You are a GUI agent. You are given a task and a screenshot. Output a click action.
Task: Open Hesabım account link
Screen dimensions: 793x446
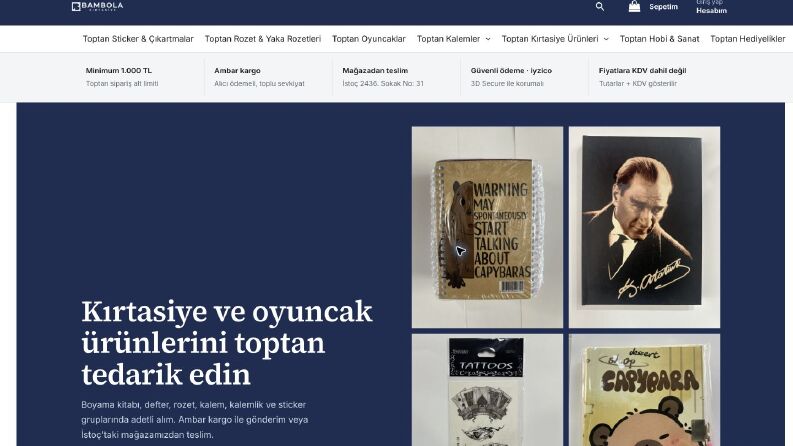point(711,11)
